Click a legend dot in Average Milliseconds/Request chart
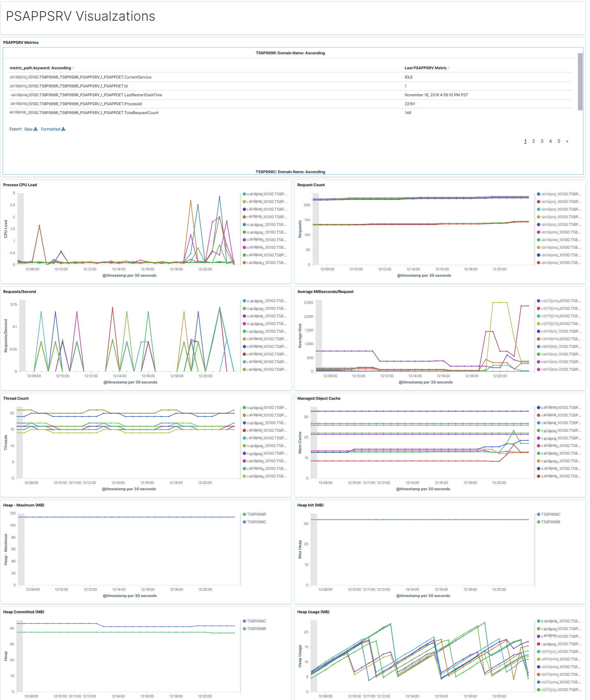 tap(539, 300)
